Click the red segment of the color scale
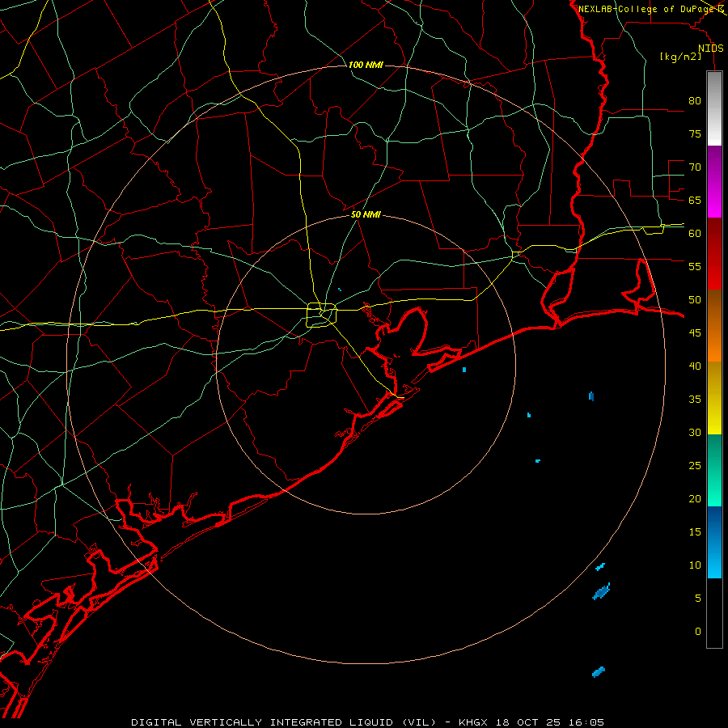 click(714, 253)
